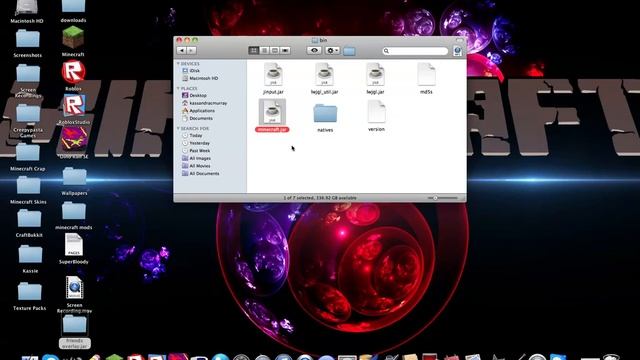Switch Finder to column view

pos(275,51)
